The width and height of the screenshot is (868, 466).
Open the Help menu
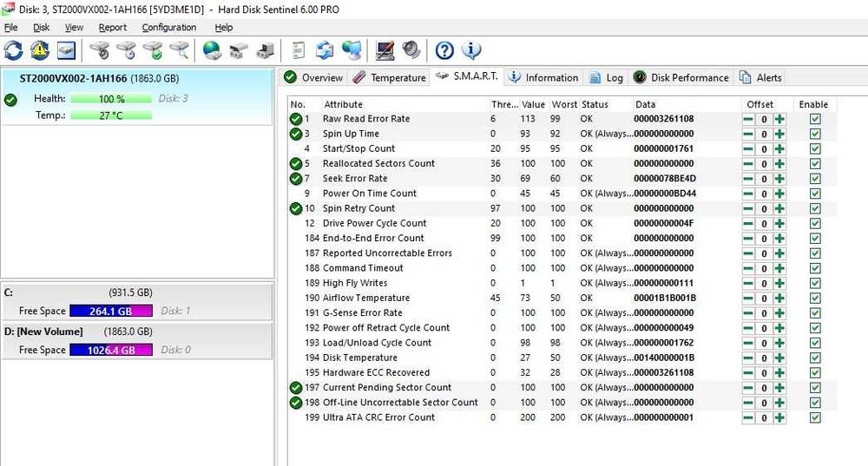tap(224, 27)
